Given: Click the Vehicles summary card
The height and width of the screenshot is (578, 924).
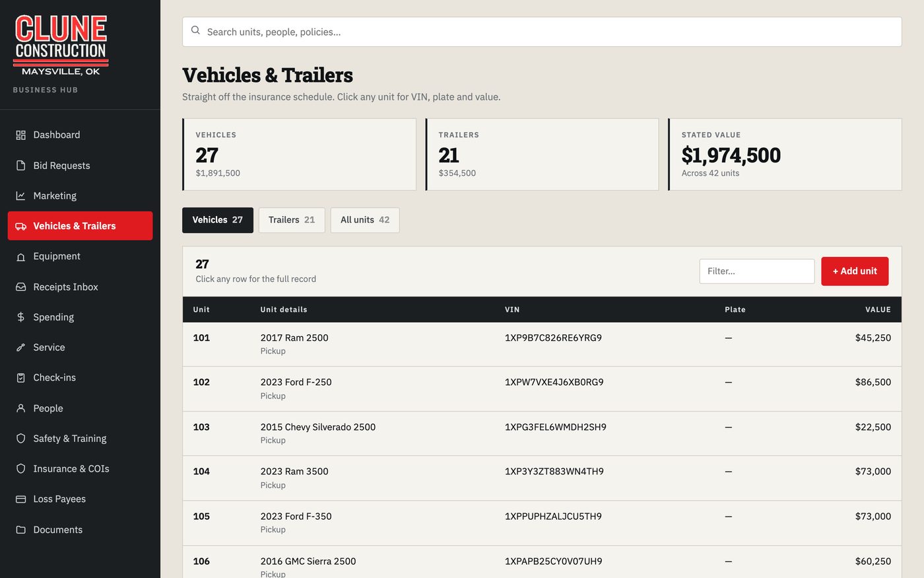Looking at the screenshot, I should (x=299, y=155).
